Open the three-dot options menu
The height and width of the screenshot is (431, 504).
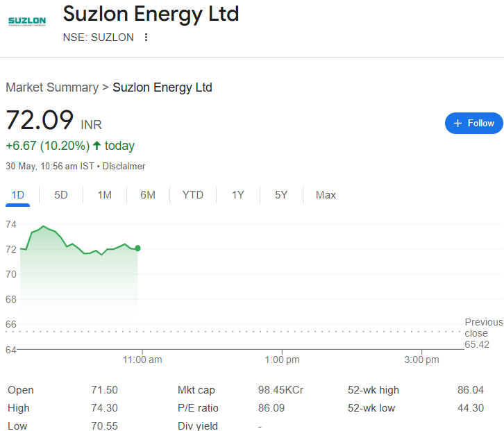(x=146, y=37)
